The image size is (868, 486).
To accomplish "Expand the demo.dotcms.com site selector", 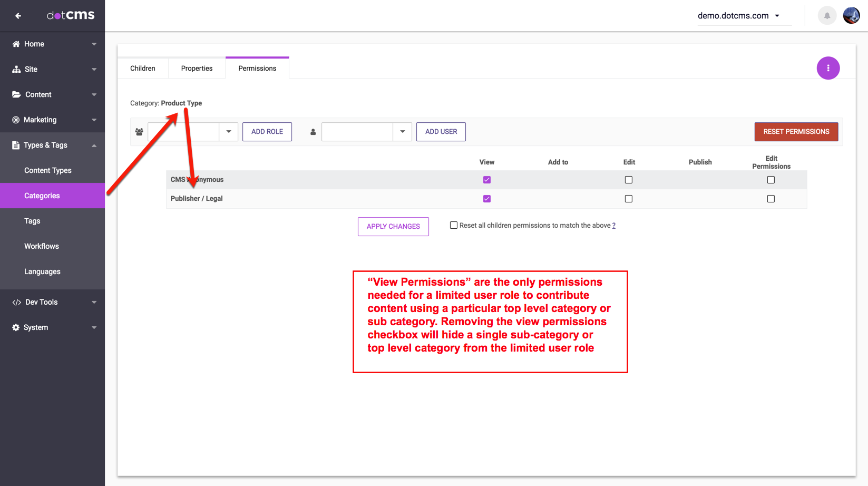I will [777, 16].
